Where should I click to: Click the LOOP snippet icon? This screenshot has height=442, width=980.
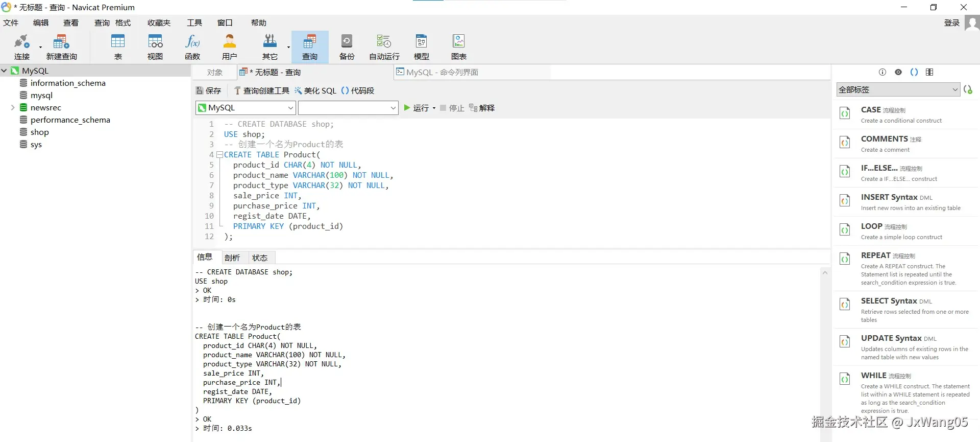845,230
